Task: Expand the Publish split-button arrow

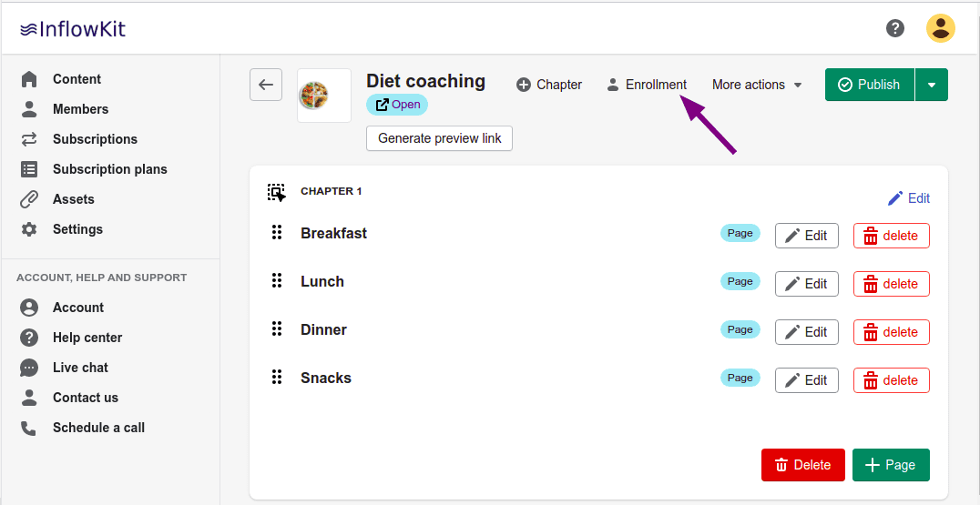Action: pos(931,85)
